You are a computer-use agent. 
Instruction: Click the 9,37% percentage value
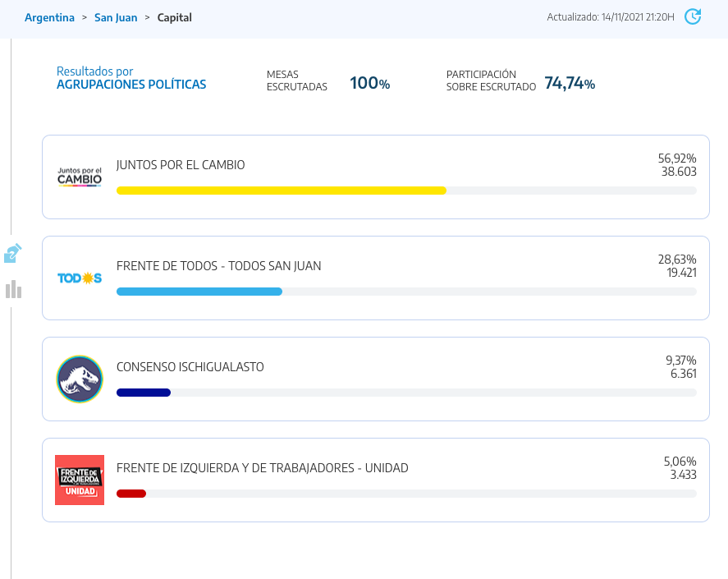(680, 361)
